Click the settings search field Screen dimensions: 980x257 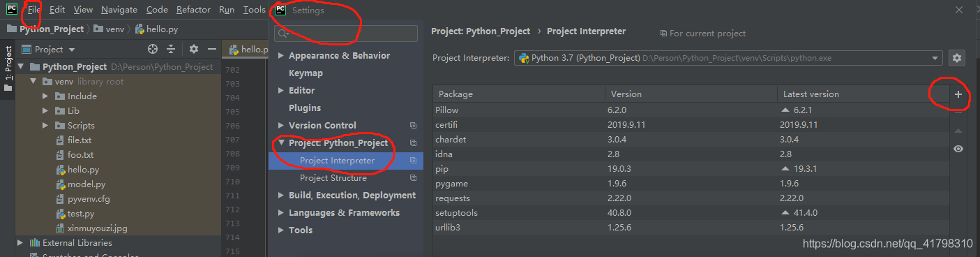point(346,33)
